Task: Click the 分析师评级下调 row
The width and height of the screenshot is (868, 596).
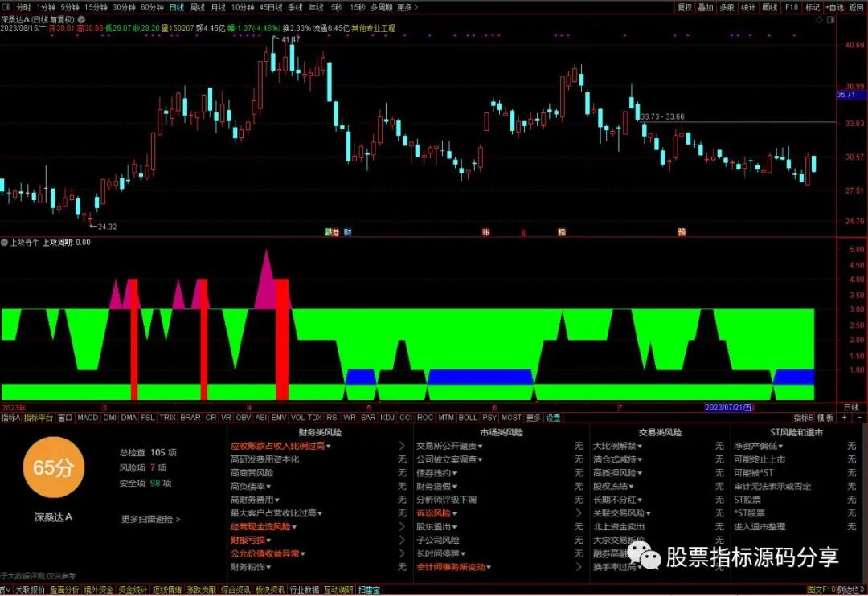Action: pos(500,500)
